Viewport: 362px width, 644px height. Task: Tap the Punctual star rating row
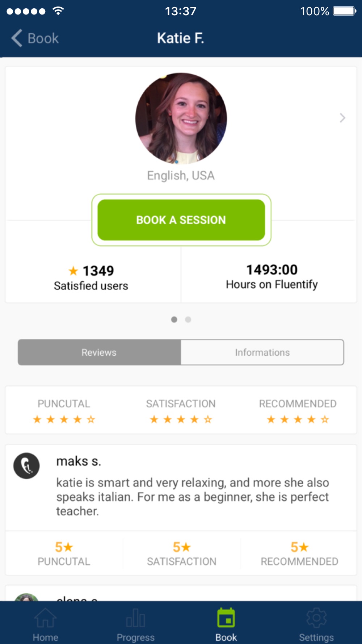pos(64,419)
